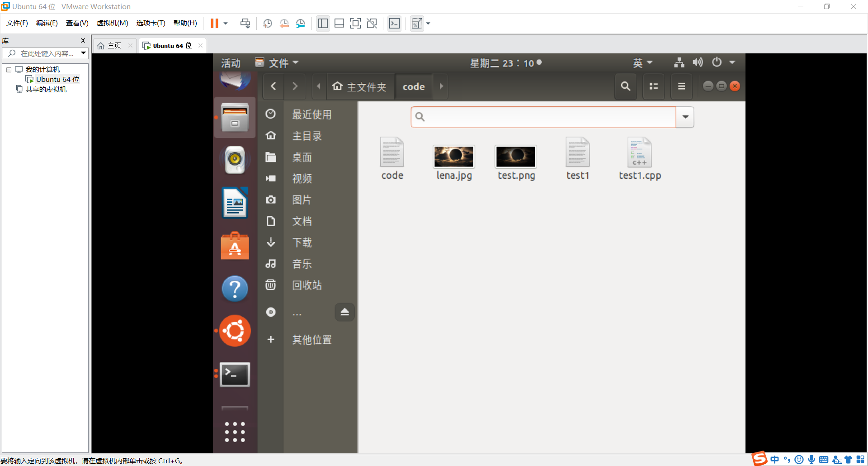Image resolution: width=868 pixels, height=466 pixels.
Task: Open the search options dropdown in Nautilus
Action: tap(685, 117)
